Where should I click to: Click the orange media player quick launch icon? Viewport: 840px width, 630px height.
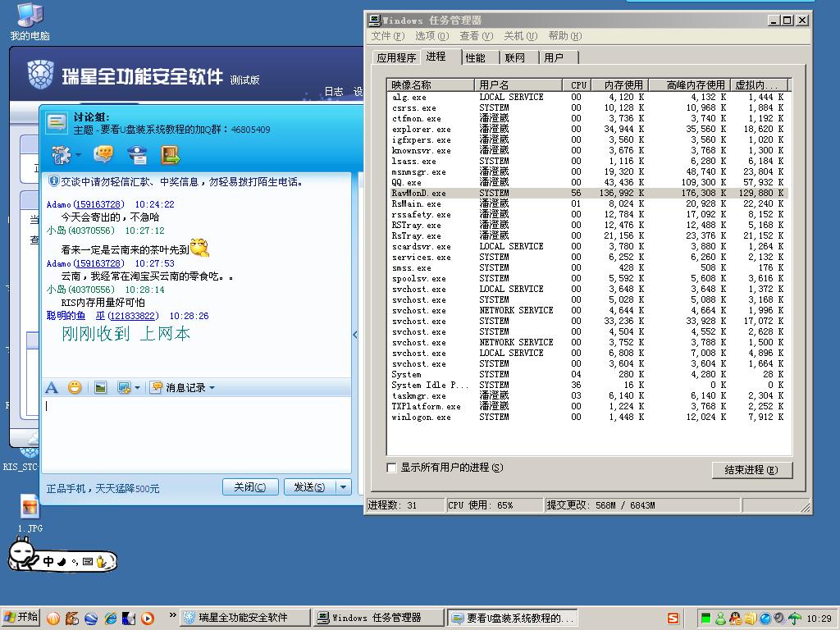(x=148, y=619)
